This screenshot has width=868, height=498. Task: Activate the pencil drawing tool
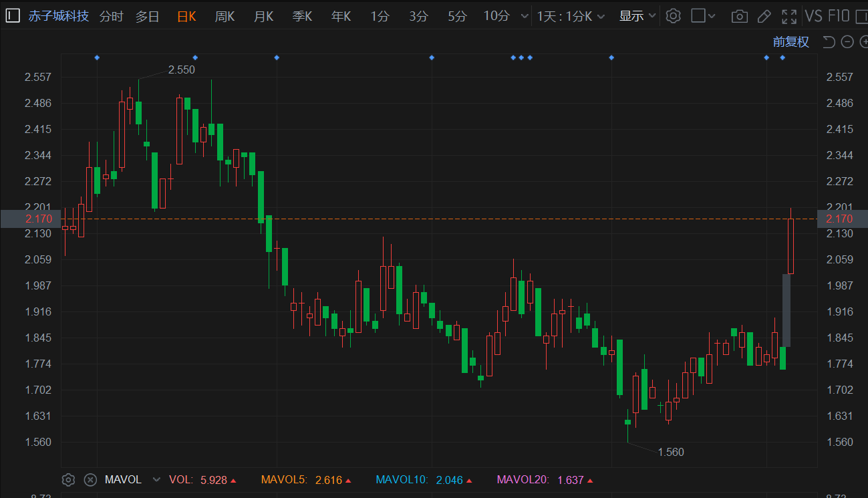point(764,16)
